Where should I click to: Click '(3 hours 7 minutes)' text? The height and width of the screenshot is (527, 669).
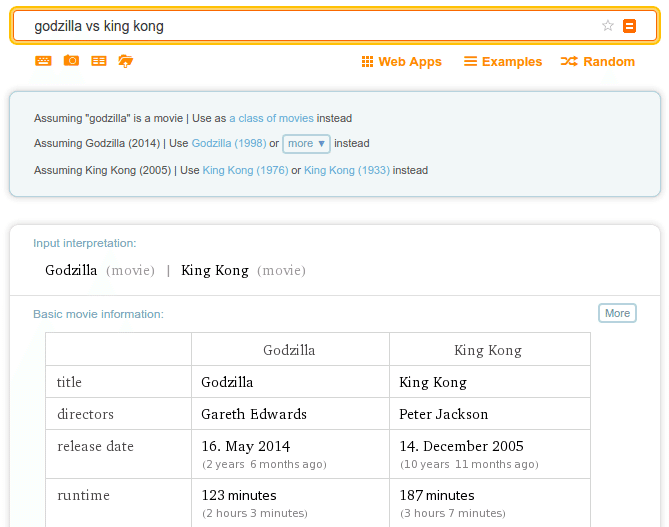click(x=453, y=513)
